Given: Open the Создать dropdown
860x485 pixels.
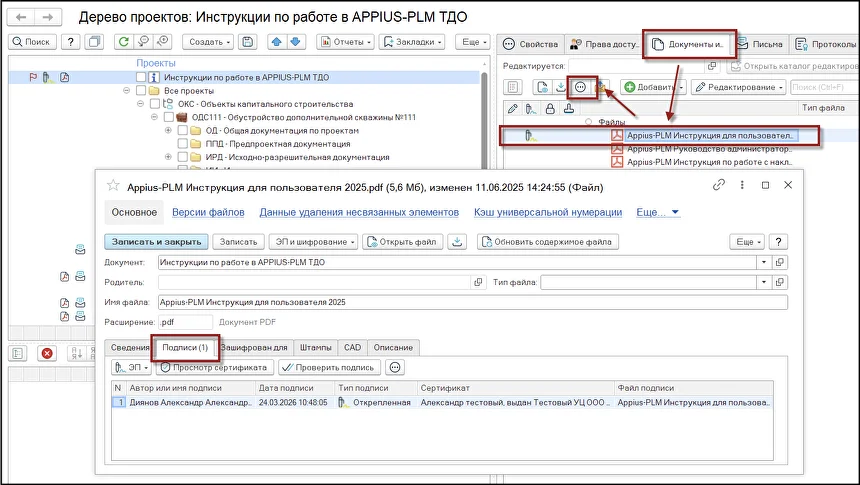Looking at the screenshot, I should point(207,42).
